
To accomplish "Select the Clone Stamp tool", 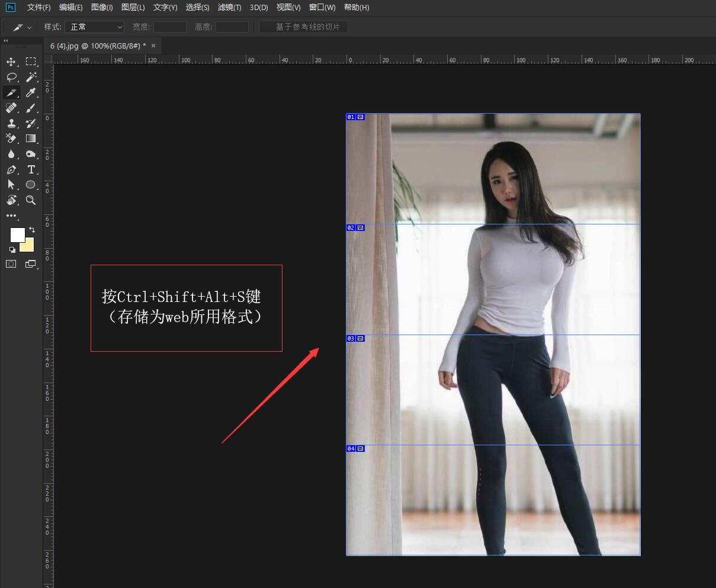I will [x=11, y=123].
